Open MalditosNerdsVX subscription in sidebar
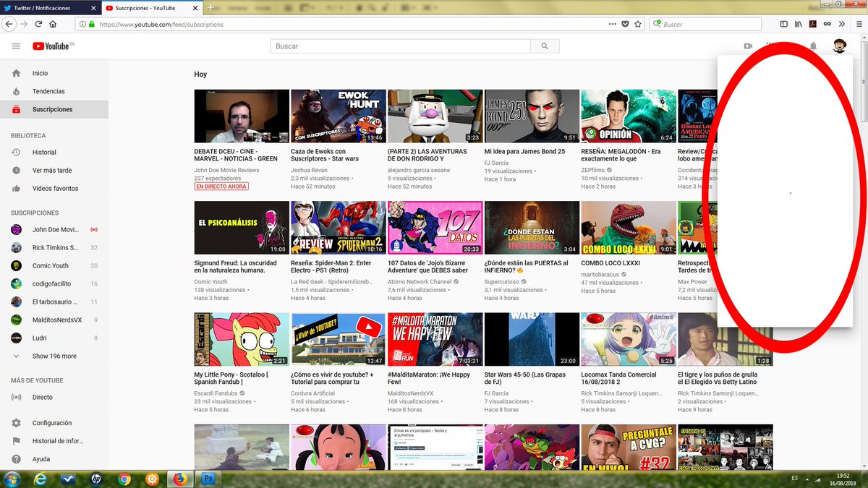This screenshot has height=488, width=868. (x=54, y=320)
